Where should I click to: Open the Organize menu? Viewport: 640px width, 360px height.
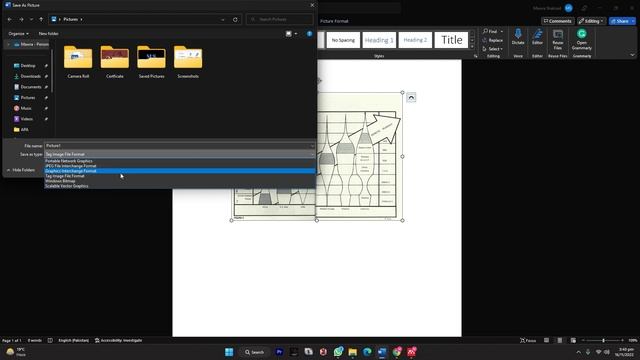pos(18,33)
